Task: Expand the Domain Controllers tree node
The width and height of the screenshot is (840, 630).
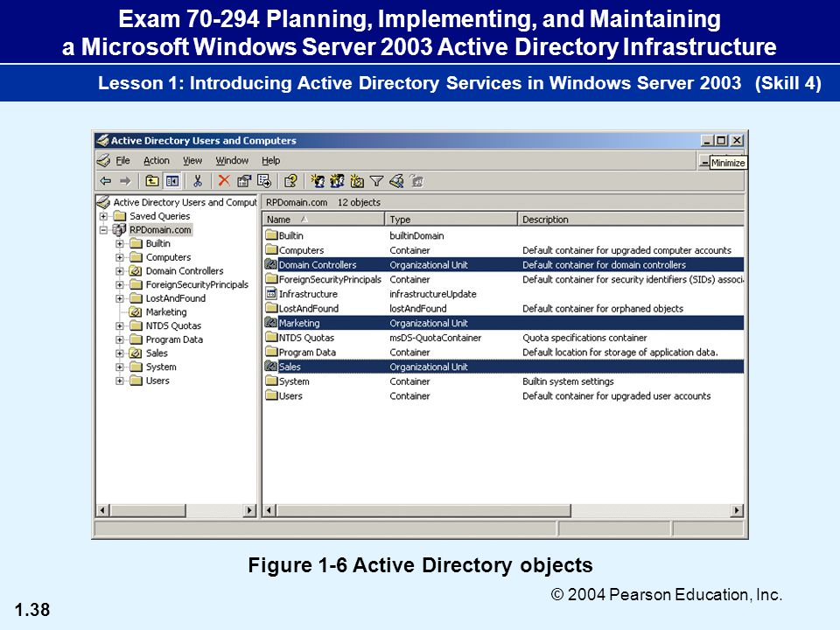Action: (x=120, y=271)
